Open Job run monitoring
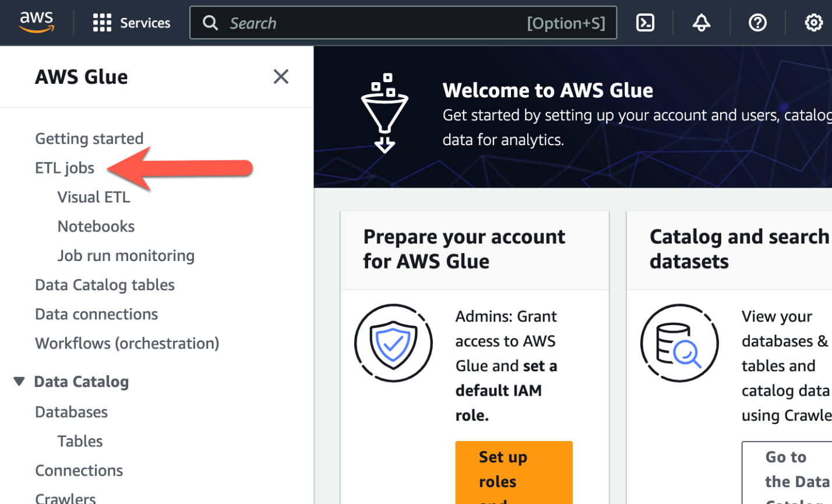The height and width of the screenshot is (504, 832). coord(126,255)
